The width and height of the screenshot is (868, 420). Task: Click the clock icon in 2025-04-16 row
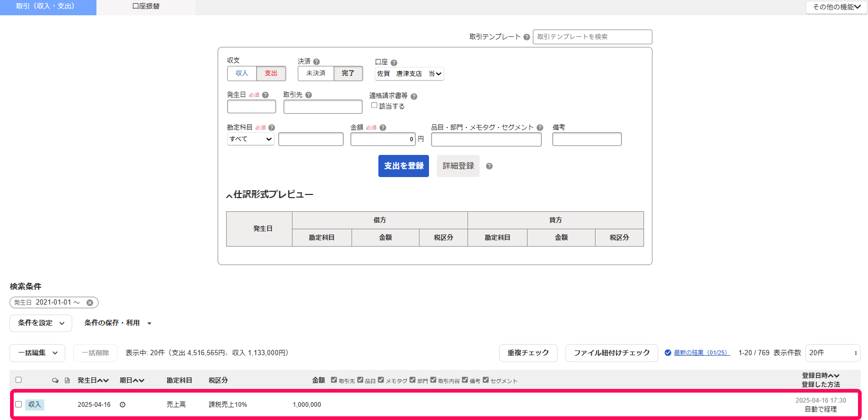(x=122, y=405)
